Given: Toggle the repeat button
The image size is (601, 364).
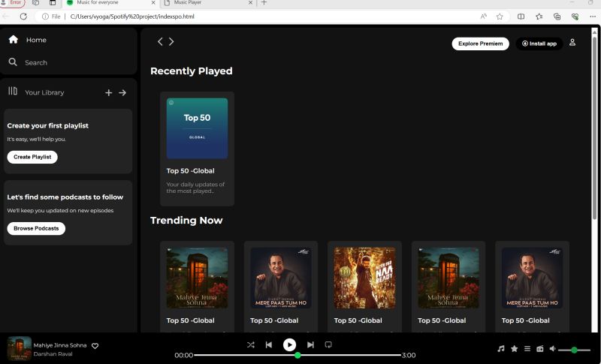Looking at the screenshot, I should click(x=328, y=345).
